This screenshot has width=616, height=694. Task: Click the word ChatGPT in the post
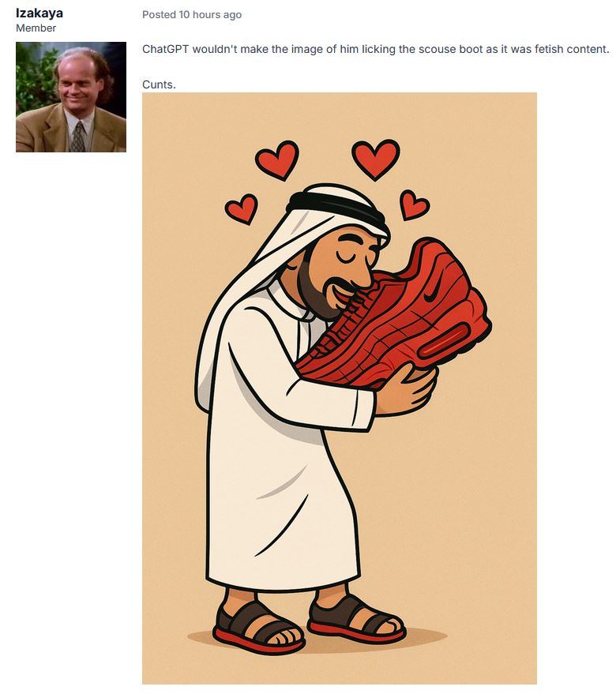point(166,49)
